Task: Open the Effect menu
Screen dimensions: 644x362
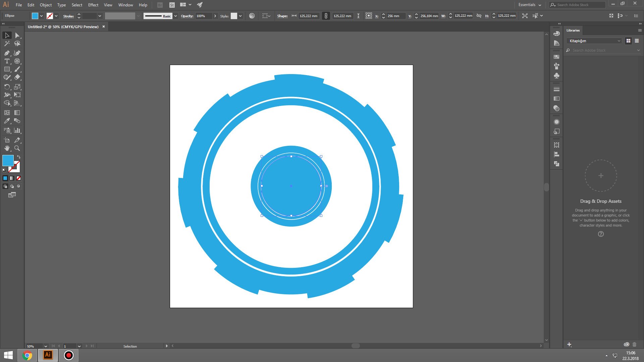Action: pyautogui.click(x=93, y=5)
